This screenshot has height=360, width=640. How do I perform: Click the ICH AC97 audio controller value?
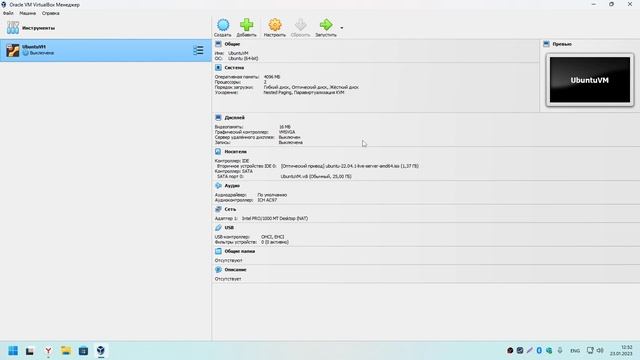267,200
